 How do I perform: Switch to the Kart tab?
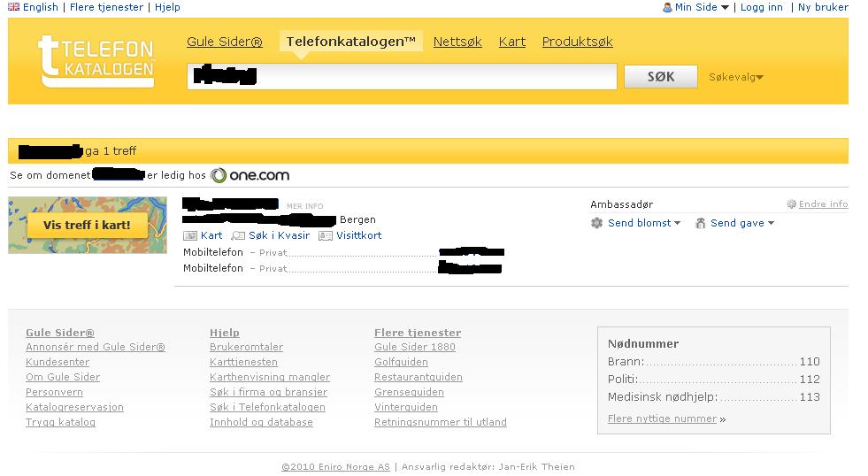512,42
